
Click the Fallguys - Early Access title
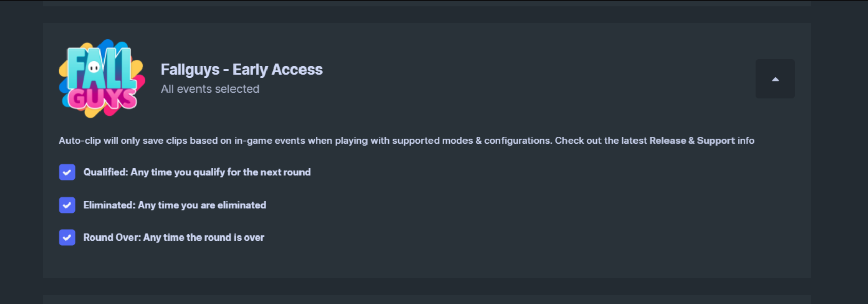click(242, 70)
